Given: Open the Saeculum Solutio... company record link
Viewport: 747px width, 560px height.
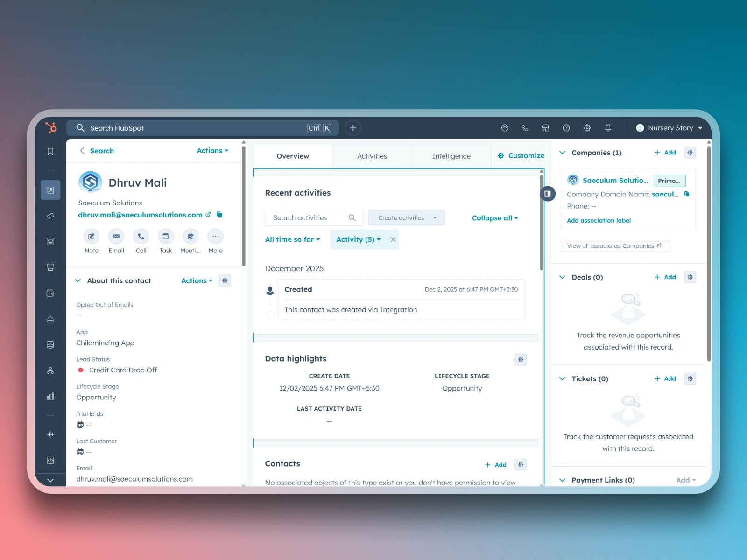Looking at the screenshot, I should tap(615, 180).
